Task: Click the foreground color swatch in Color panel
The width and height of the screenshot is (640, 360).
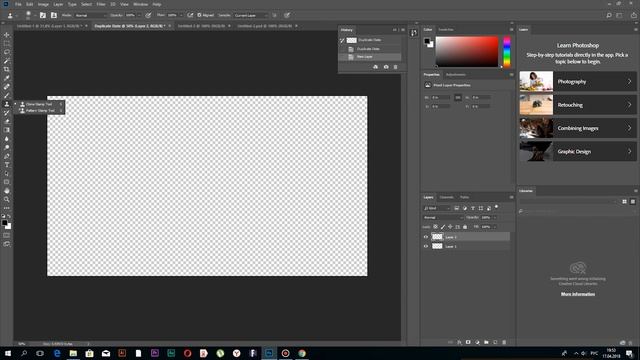Action: pyautogui.click(x=427, y=41)
